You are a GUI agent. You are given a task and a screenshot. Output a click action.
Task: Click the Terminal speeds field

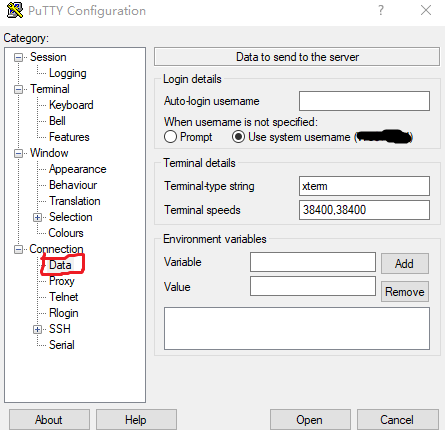coord(364,210)
